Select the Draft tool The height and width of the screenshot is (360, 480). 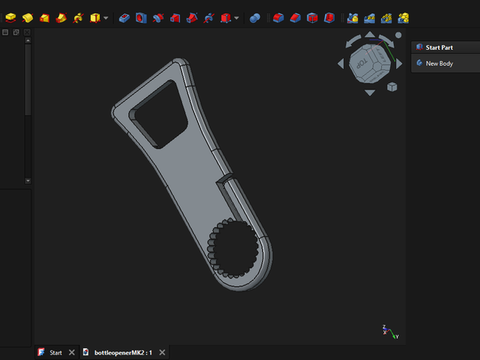[x=312, y=18]
